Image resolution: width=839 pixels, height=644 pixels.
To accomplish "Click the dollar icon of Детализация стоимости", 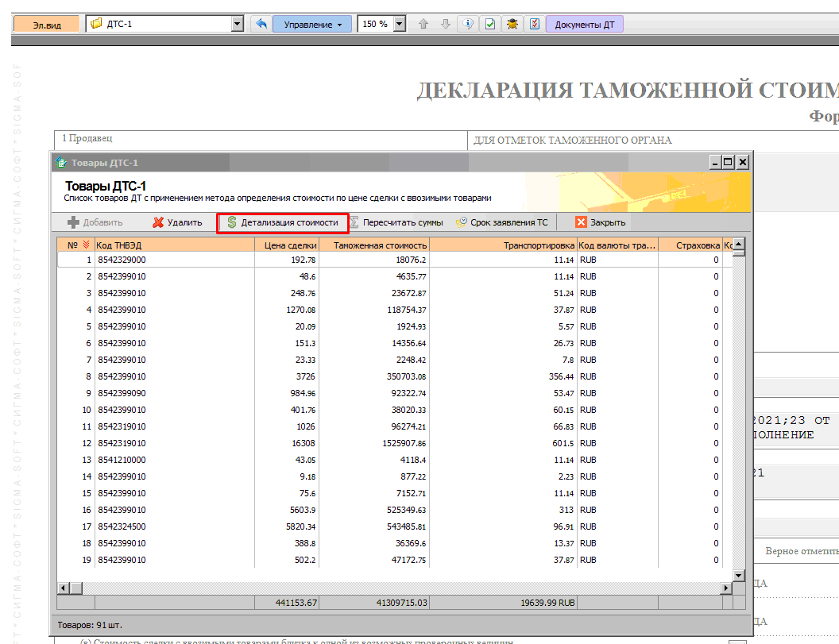I will coord(232,222).
